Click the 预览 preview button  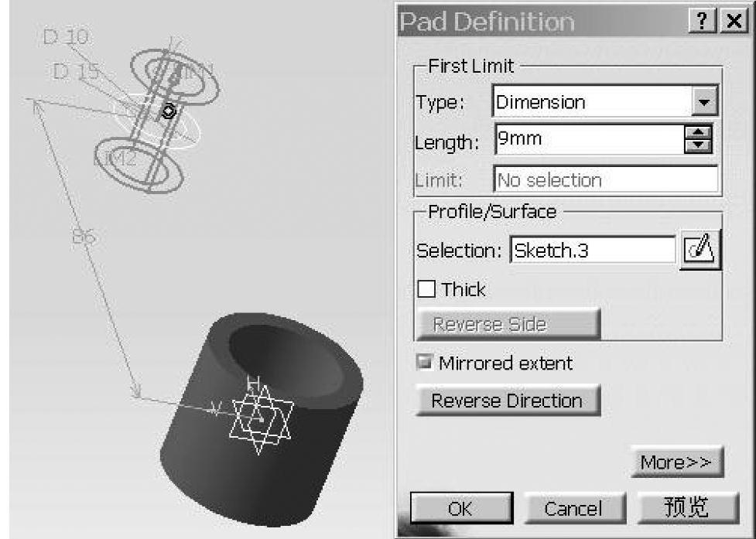[688, 508]
